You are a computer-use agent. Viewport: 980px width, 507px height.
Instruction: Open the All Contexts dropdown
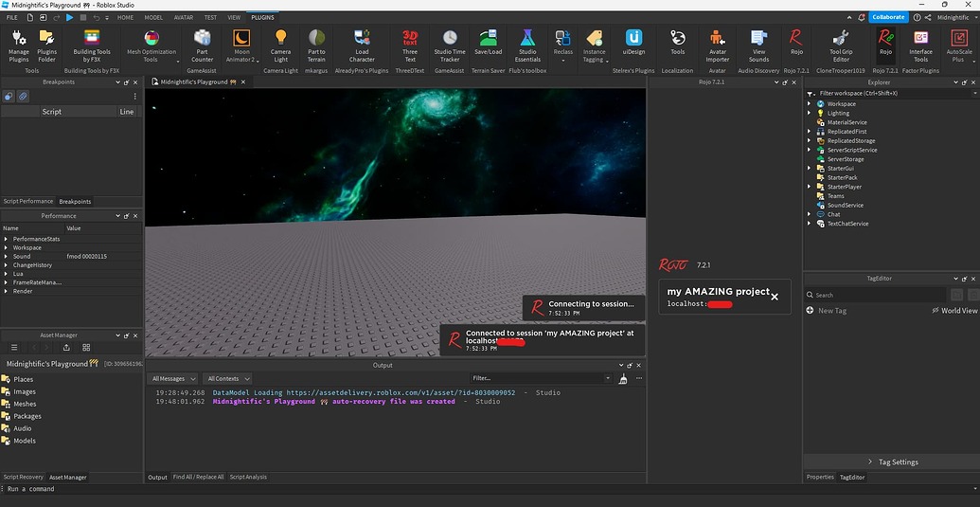click(227, 378)
